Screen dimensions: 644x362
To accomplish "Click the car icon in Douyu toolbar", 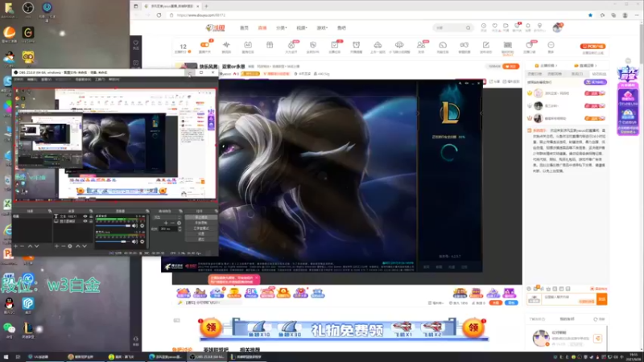I will 378,45.
